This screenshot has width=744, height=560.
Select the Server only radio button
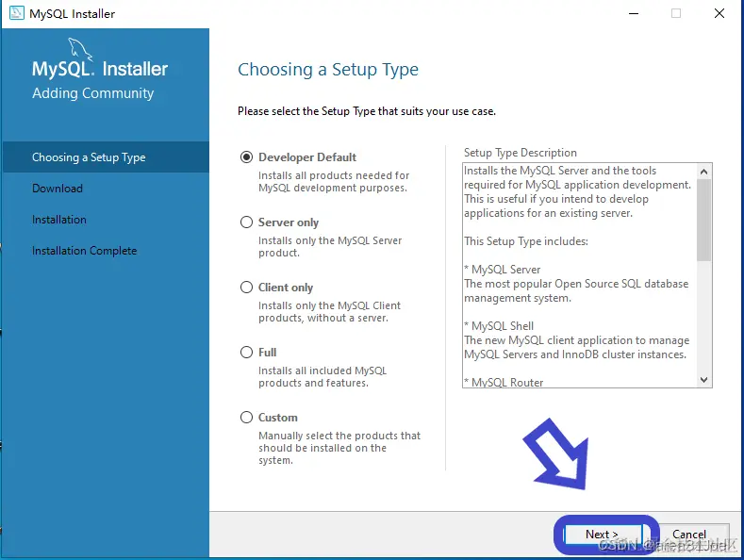tap(246, 222)
